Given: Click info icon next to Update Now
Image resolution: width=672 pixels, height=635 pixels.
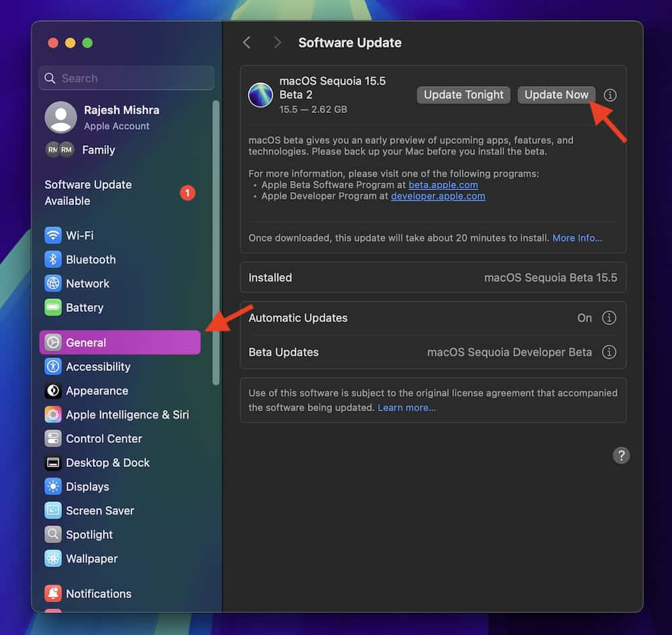Looking at the screenshot, I should point(610,95).
